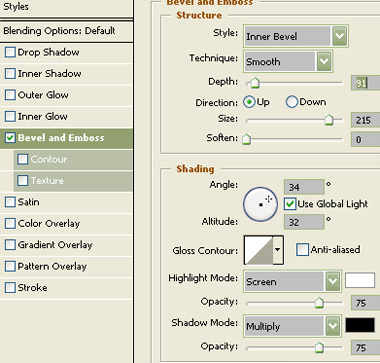Screen dimensions: 380x363
Task: Enable the Contour checkbox
Action: pos(23,159)
